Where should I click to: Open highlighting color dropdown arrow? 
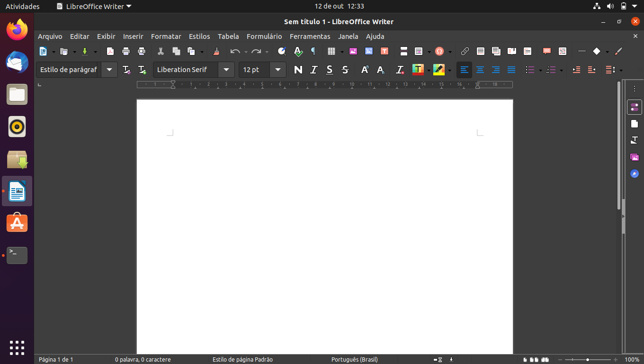point(449,70)
